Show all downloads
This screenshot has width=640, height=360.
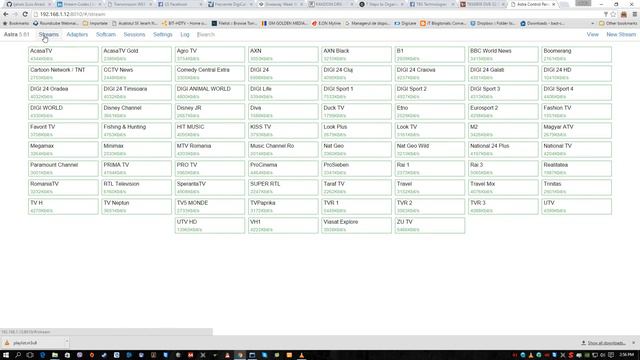[x=604, y=343]
